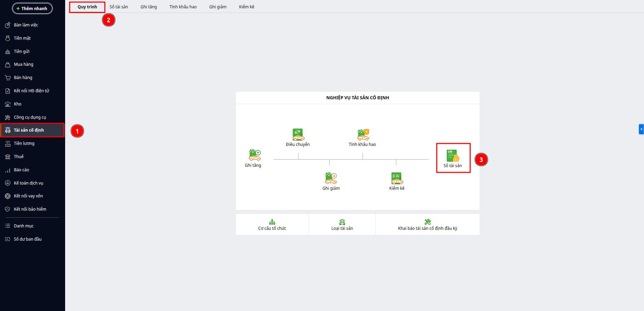Image resolution: width=644 pixels, height=311 pixels.
Task: Open the Sổ tài sản ledger icon
Action: 453,155
